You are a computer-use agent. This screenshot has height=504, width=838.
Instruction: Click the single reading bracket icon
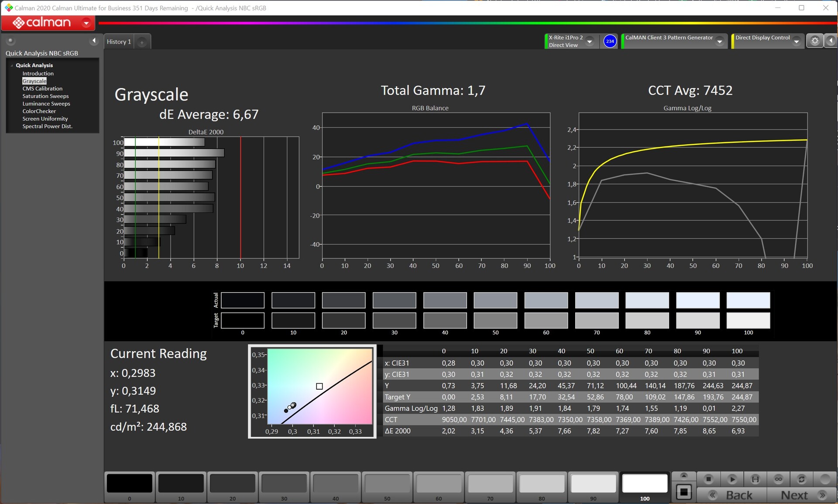click(755, 479)
